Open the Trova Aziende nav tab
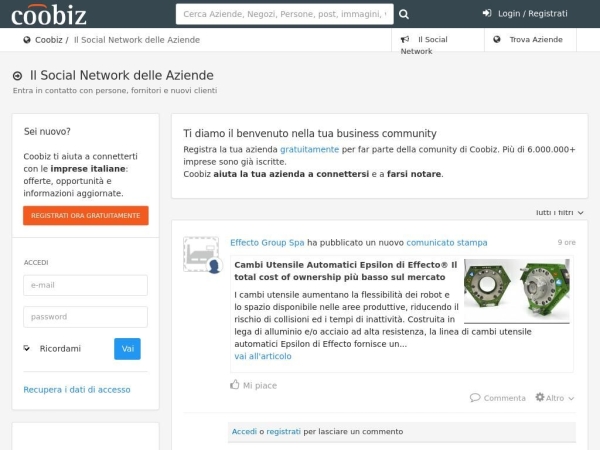 [530, 40]
